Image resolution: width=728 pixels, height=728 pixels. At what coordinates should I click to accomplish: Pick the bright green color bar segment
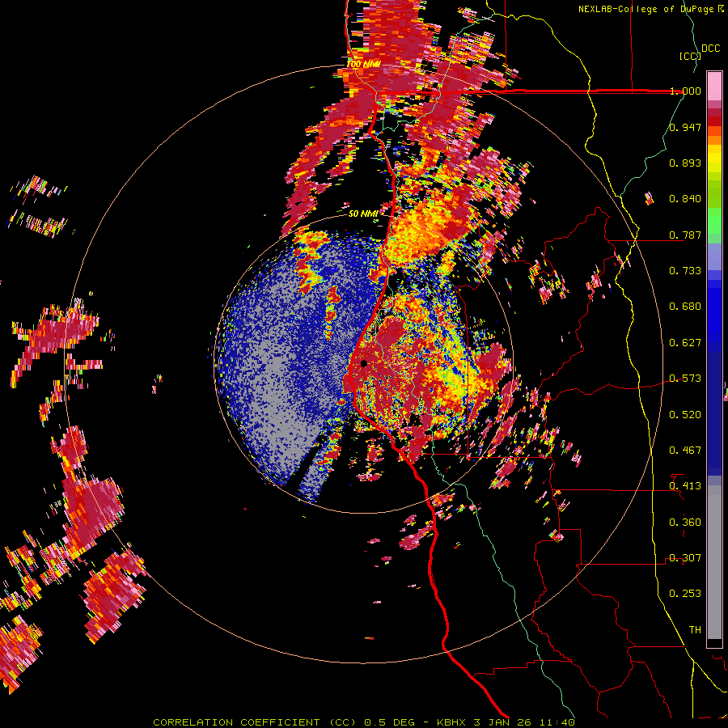point(714,222)
